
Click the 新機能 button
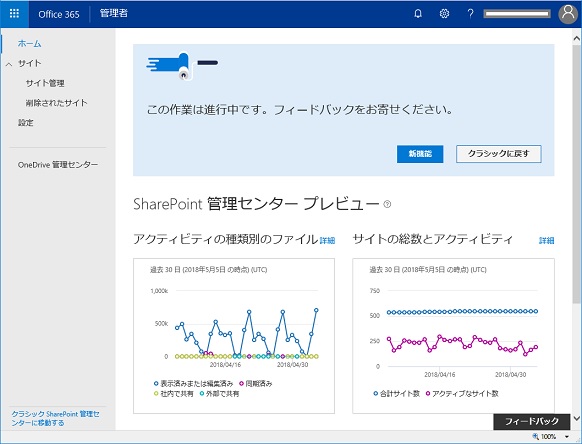click(x=420, y=154)
